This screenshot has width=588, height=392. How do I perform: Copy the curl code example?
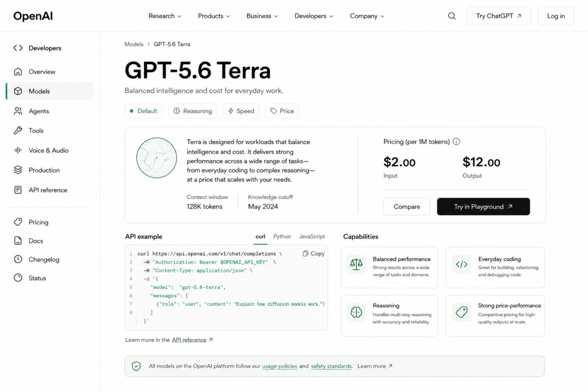tap(313, 253)
